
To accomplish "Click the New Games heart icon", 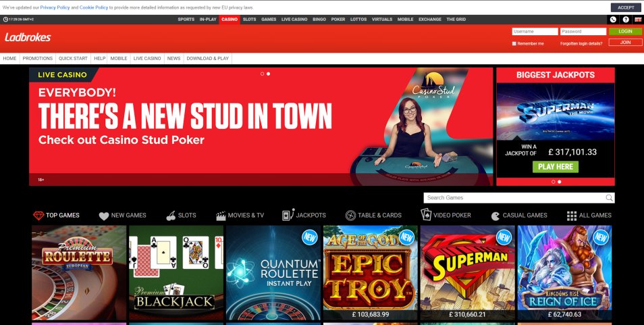I will (104, 216).
